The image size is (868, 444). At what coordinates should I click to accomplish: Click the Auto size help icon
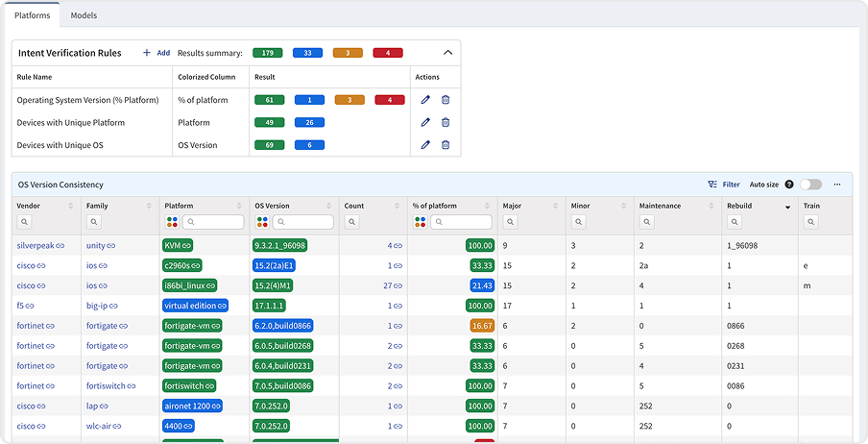pos(789,185)
